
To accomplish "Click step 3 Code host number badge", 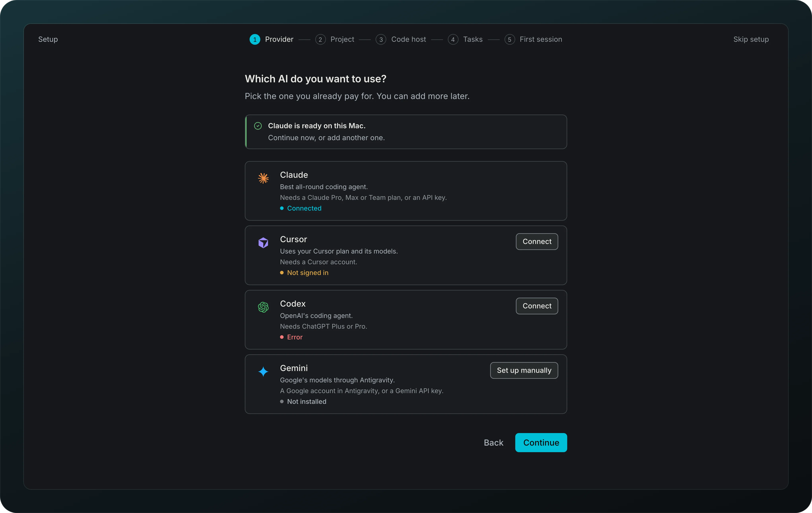I will pyautogui.click(x=381, y=39).
